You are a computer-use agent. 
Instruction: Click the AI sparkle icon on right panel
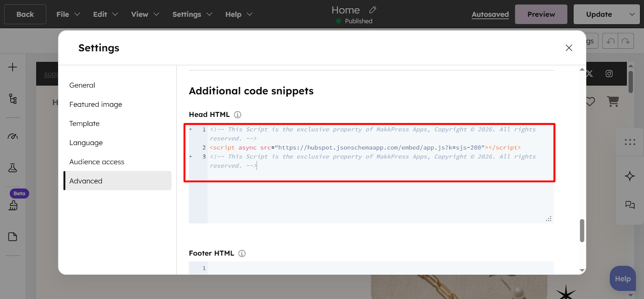(x=630, y=176)
